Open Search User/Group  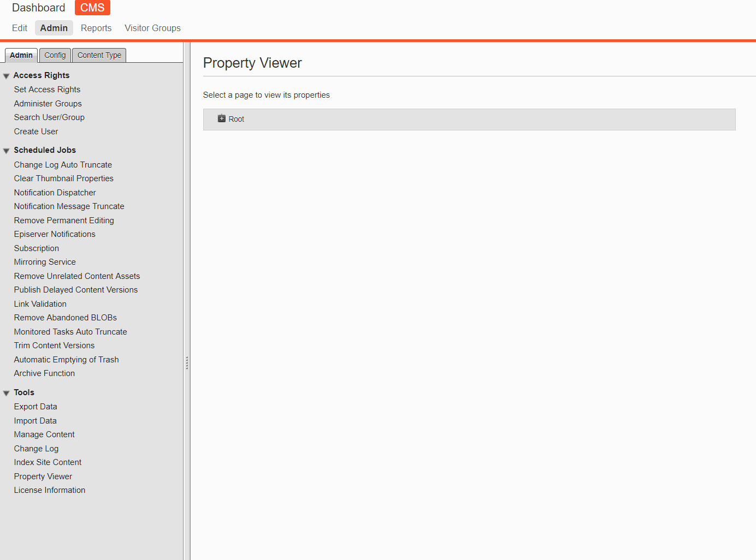tap(49, 117)
